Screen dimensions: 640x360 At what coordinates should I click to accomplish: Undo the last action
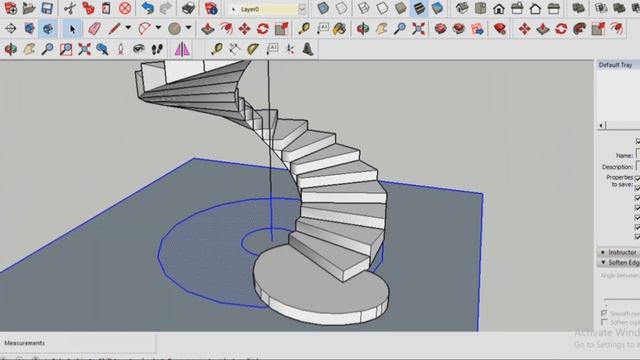coord(147,8)
